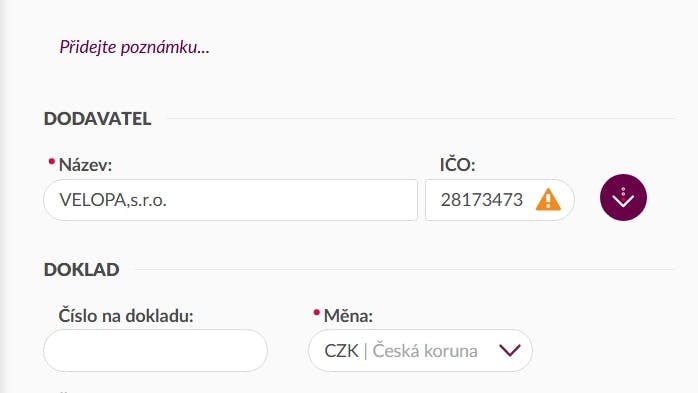
Task: Click the IČO label text
Action: 457,165
